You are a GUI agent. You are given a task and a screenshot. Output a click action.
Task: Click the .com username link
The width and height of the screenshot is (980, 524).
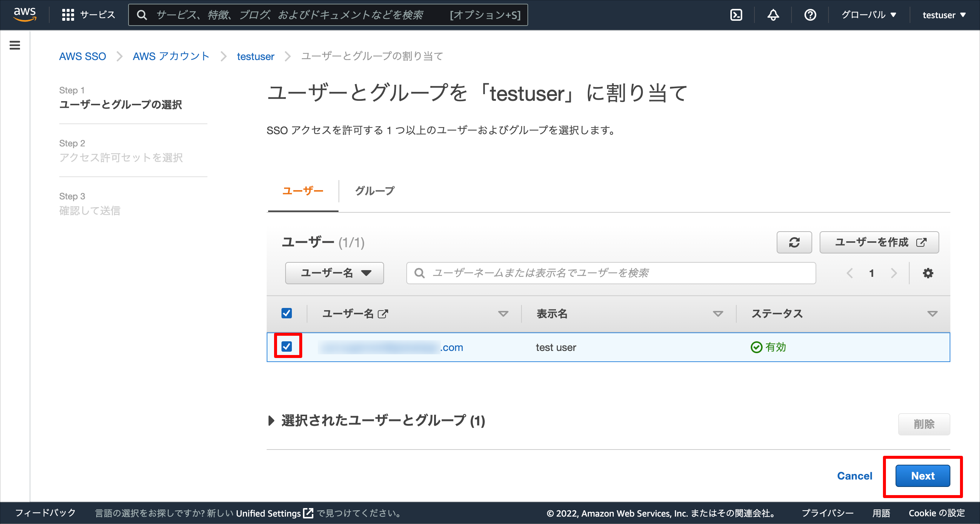tap(391, 347)
